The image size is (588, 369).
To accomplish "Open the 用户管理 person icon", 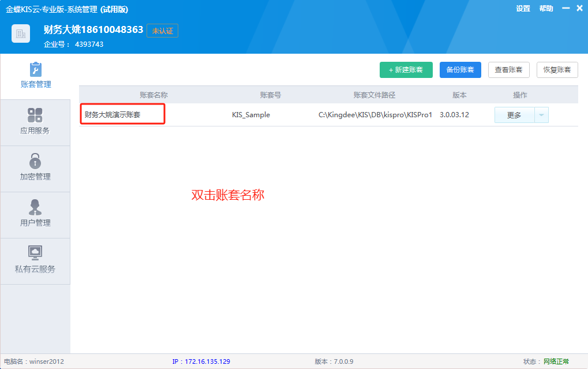I will pyautogui.click(x=35, y=207).
